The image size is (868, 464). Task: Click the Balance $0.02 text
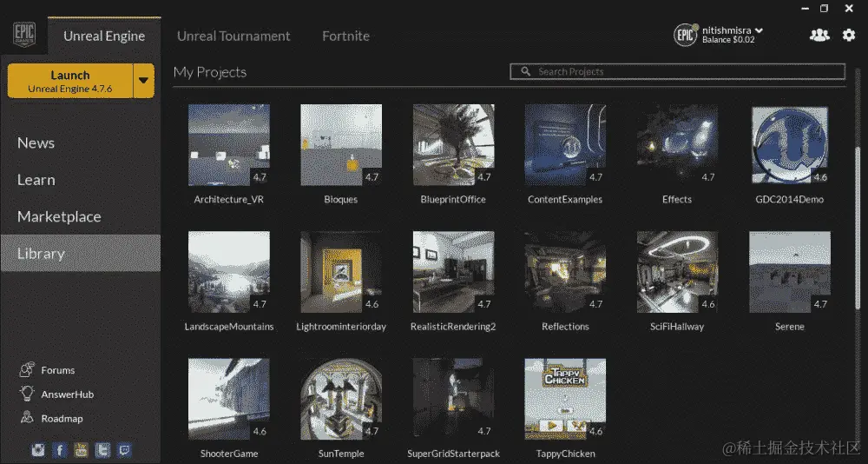(x=728, y=40)
